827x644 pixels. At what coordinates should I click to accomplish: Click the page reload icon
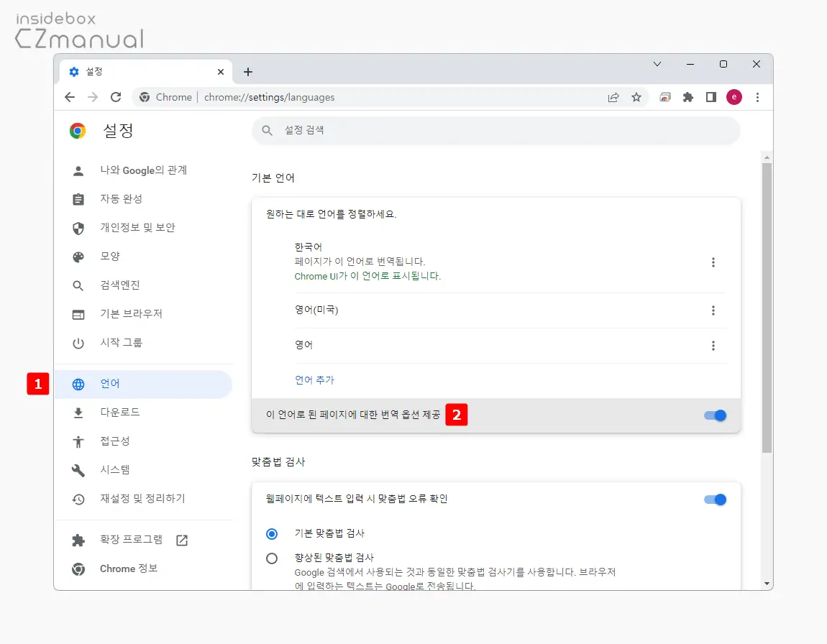[x=116, y=97]
